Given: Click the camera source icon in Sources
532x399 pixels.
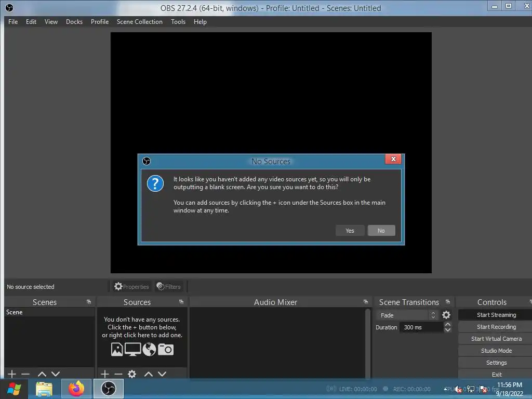Looking at the screenshot, I should click(166, 350).
